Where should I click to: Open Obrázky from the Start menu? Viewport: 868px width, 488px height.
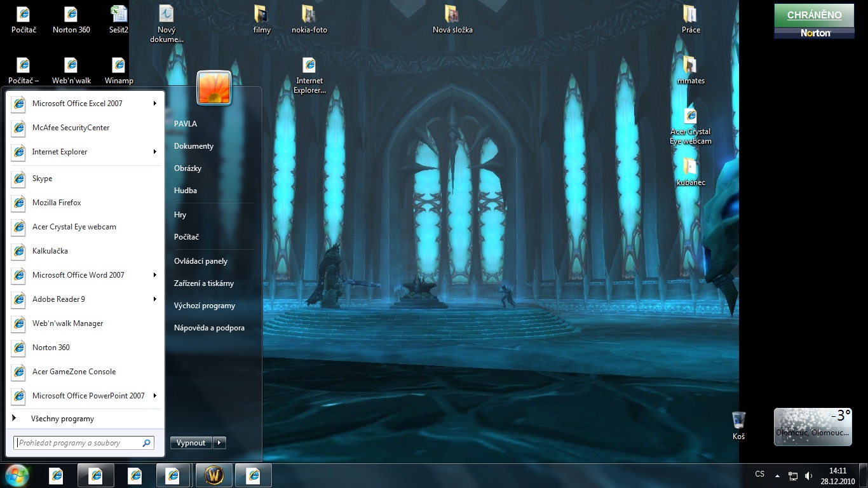(x=187, y=168)
